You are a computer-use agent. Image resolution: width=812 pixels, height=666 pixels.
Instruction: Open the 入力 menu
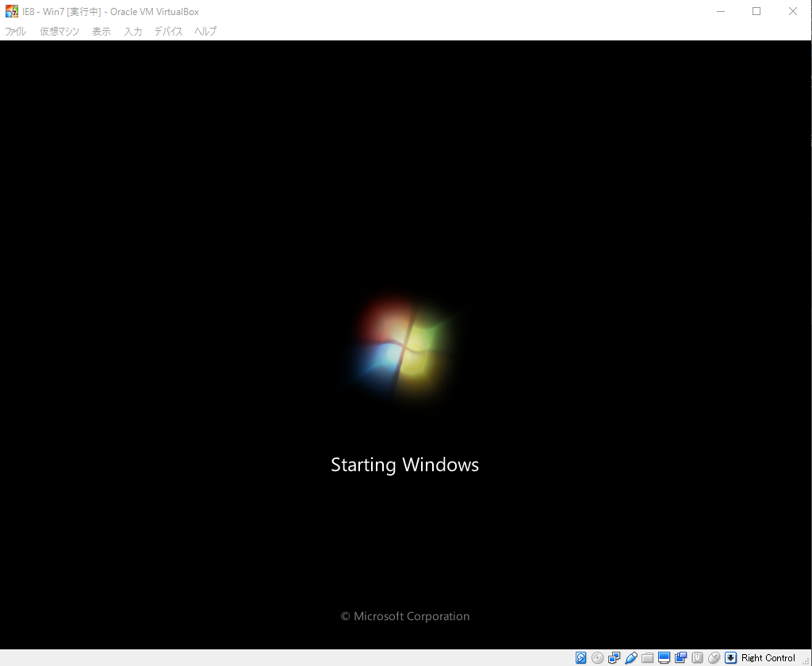click(133, 32)
